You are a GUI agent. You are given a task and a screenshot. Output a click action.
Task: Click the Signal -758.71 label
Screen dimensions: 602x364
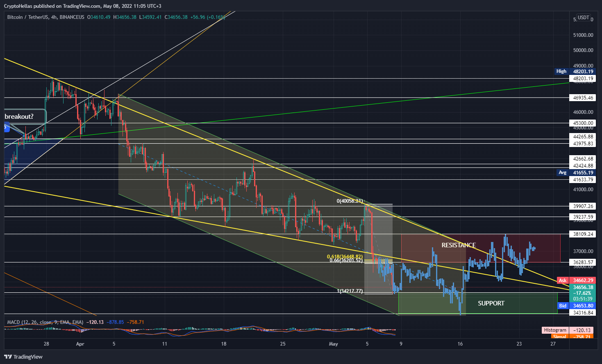click(x=571, y=337)
